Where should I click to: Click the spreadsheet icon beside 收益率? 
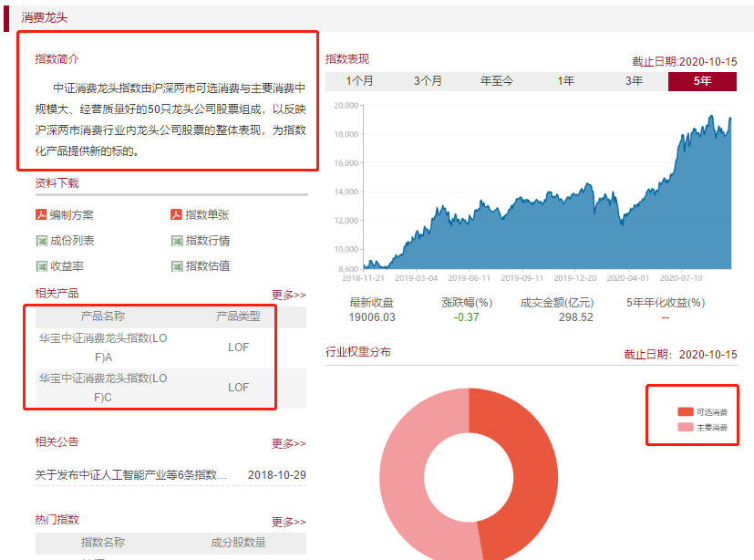(42, 266)
